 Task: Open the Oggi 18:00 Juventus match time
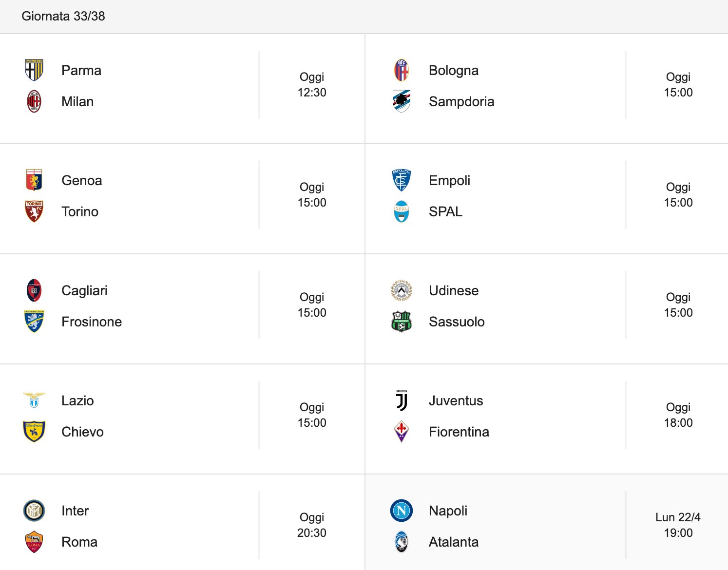[678, 415]
